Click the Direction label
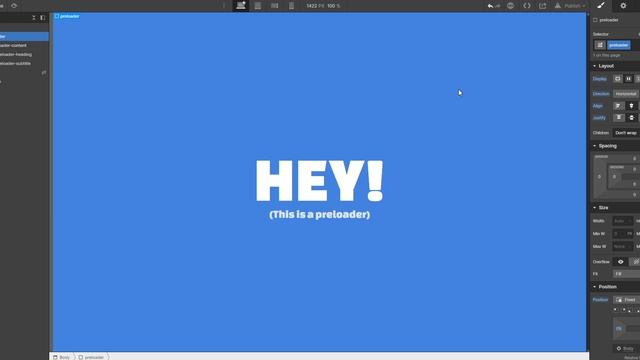 tap(601, 94)
